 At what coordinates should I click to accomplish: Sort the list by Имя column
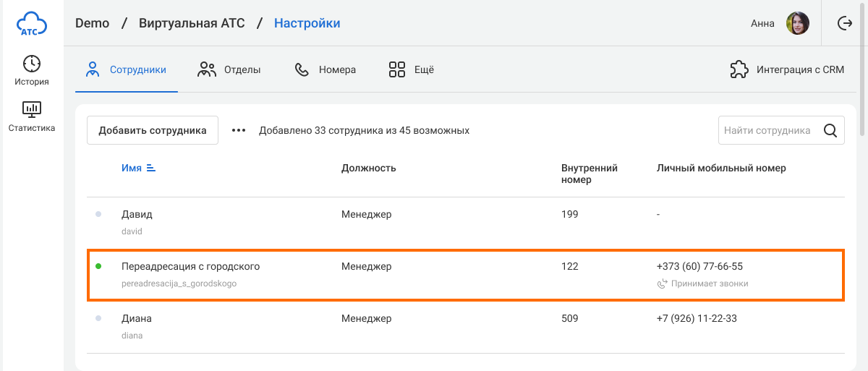138,168
